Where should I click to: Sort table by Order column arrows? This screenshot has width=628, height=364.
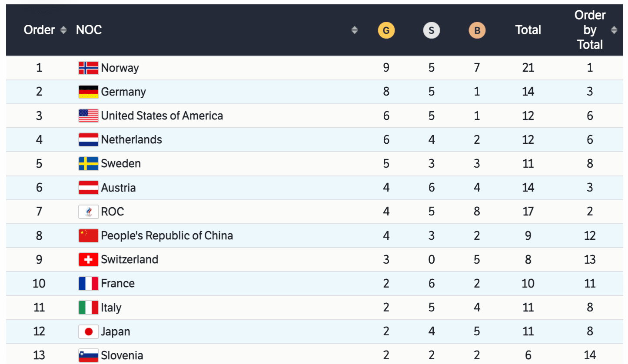click(x=64, y=30)
